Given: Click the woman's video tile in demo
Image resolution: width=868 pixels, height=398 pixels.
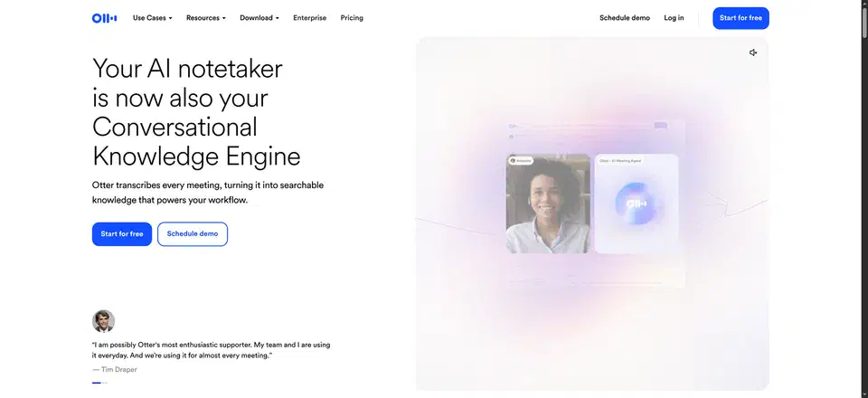Looking at the screenshot, I should coord(548,204).
